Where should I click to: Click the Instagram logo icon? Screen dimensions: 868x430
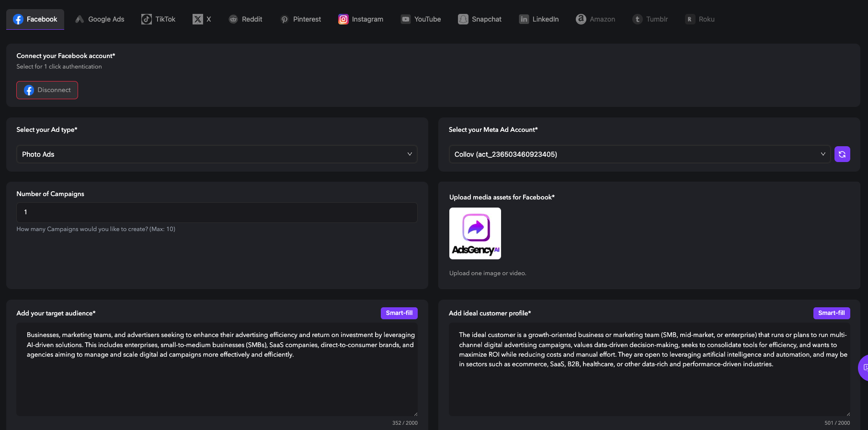click(343, 19)
